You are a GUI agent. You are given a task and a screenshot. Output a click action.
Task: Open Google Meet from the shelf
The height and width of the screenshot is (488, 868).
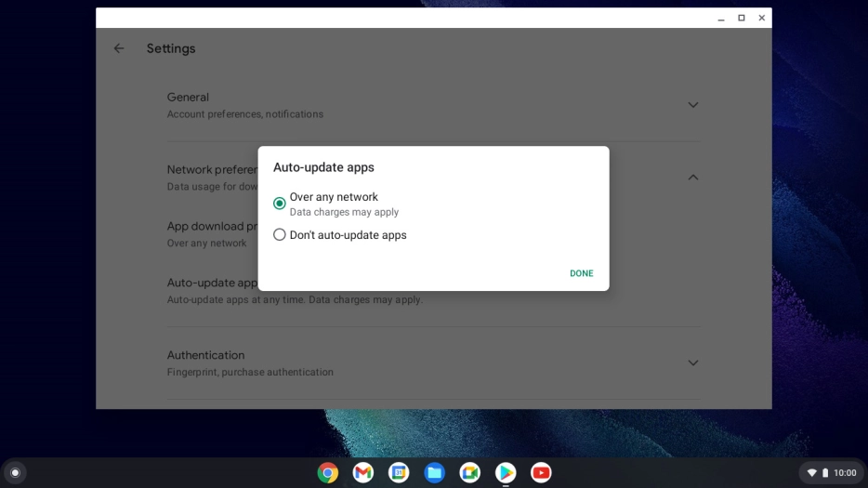pos(470,472)
